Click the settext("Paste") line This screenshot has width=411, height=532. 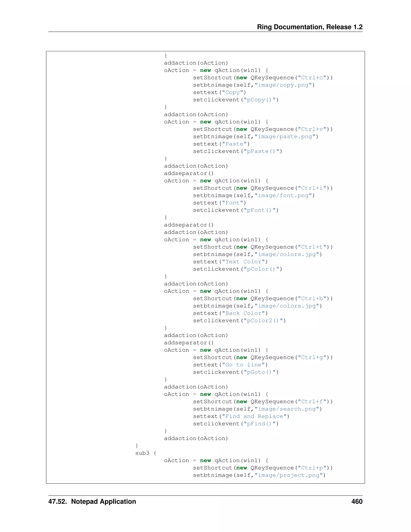221,144
